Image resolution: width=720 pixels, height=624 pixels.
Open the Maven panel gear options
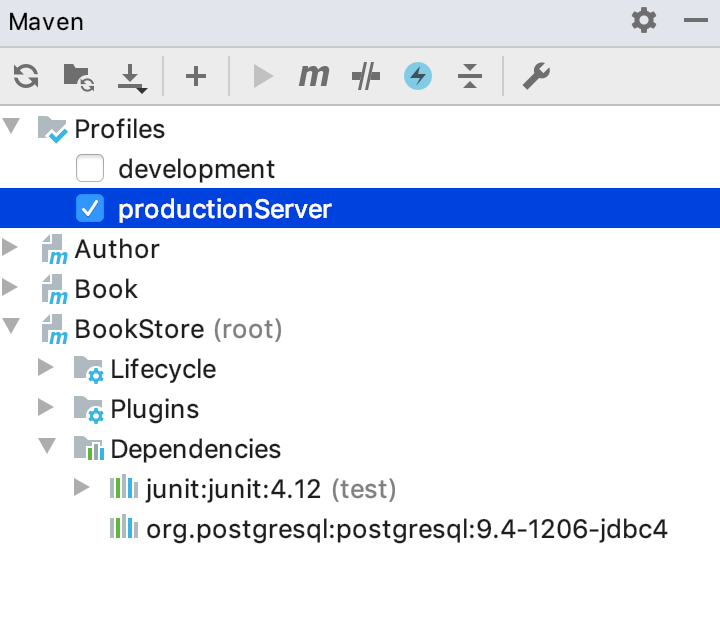[644, 20]
